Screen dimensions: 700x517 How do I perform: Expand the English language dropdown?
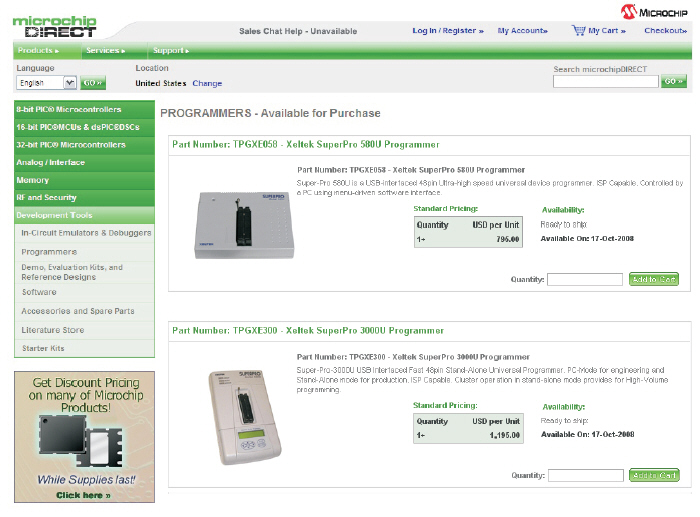point(46,83)
